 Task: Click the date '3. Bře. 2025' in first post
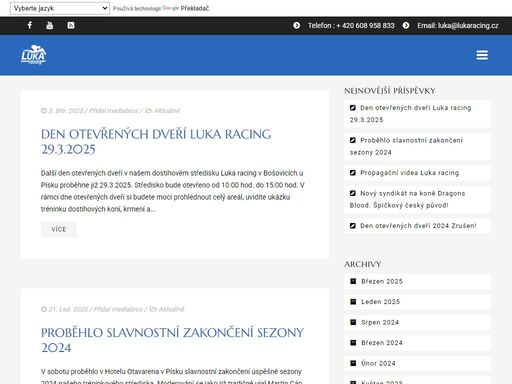tap(66, 111)
